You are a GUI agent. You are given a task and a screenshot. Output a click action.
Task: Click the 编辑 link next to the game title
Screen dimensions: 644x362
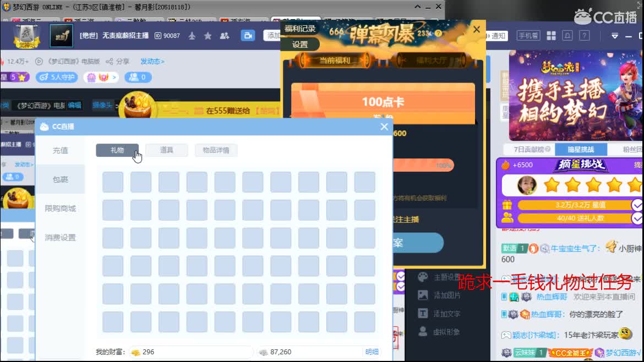75,105
